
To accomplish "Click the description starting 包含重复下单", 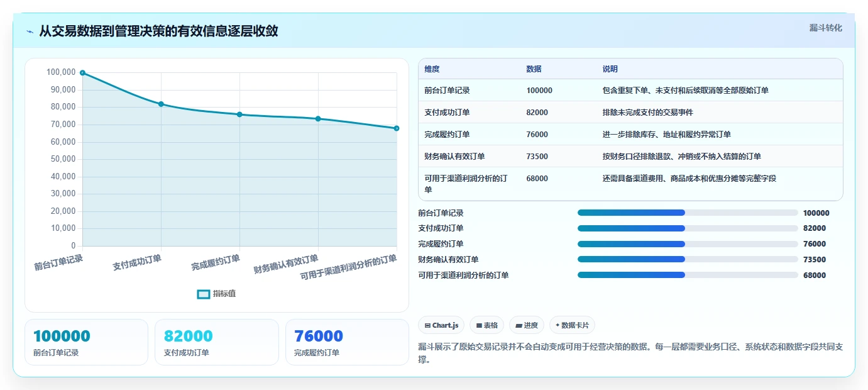I will [x=685, y=91].
